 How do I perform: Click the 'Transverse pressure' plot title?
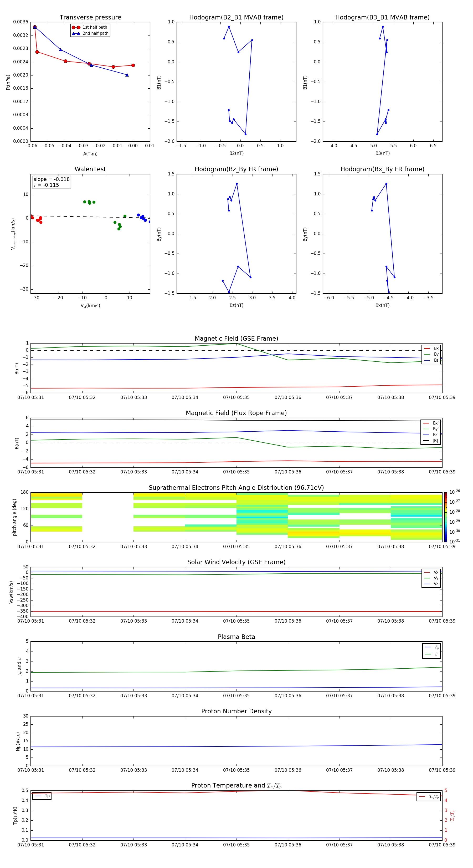90,17
